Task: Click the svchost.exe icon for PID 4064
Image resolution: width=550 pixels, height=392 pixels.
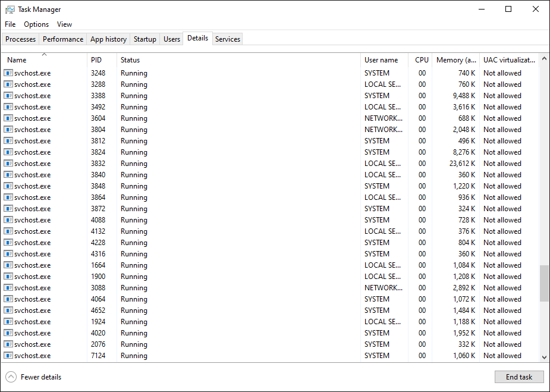Action: tap(8, 299)
